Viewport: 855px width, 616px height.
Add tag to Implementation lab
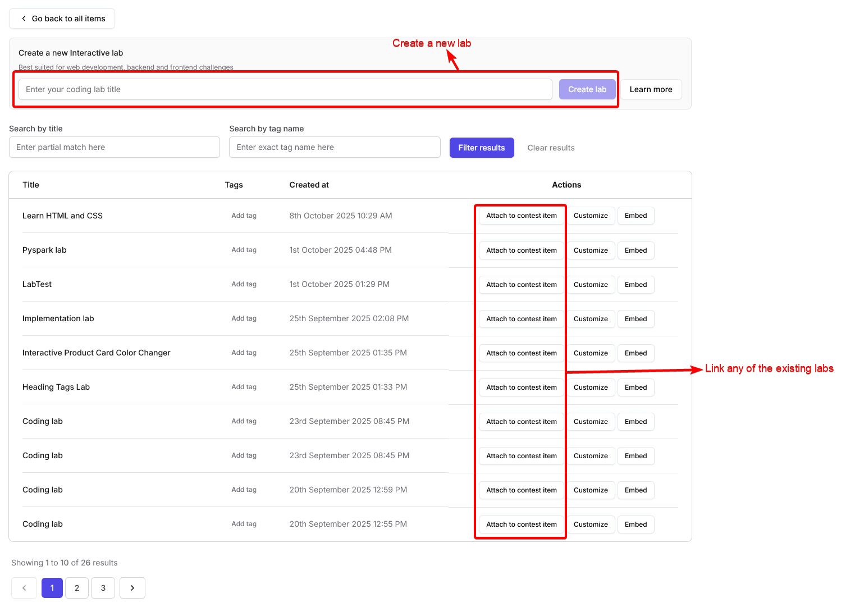pos(244,318)
